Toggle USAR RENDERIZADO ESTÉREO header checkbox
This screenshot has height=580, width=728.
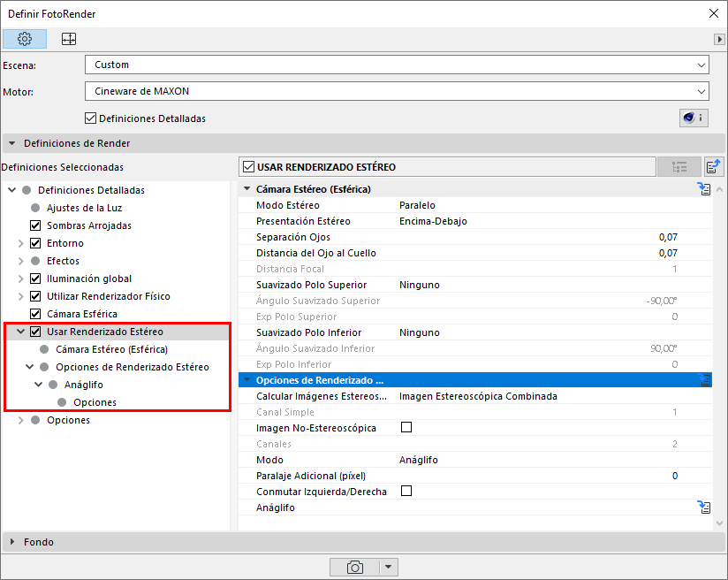[249, 167]
